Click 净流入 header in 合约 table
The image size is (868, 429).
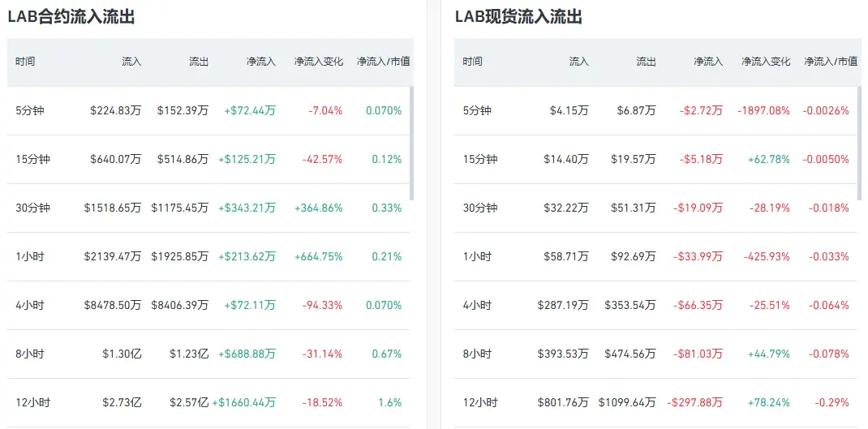point(260,62)
